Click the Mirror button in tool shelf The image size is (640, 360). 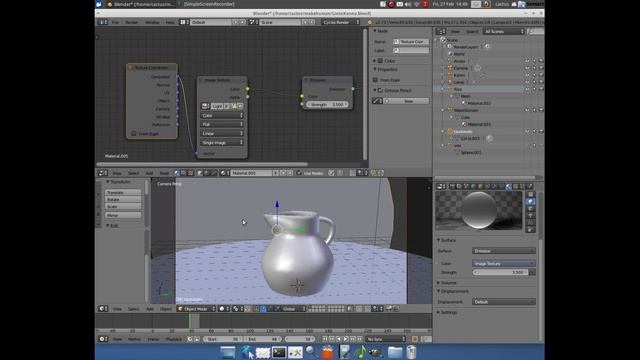coord(123,215)
